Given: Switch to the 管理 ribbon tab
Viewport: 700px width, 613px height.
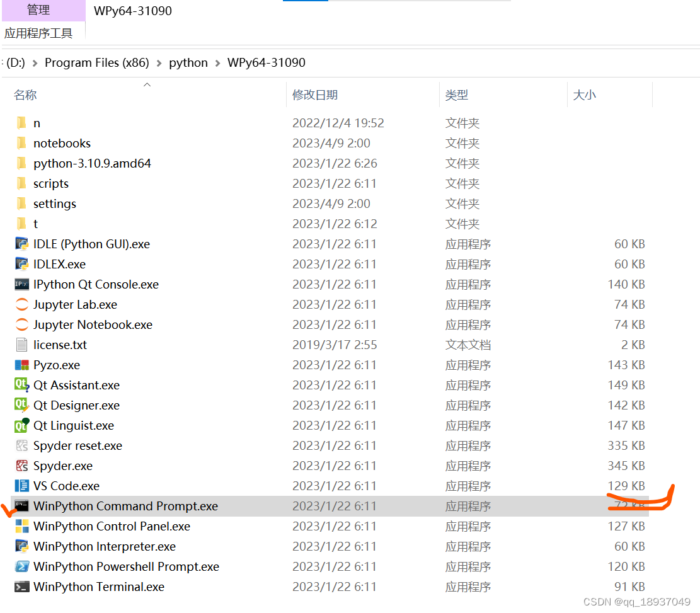Looking at the screenshot, I should click(x=38, y=10).
